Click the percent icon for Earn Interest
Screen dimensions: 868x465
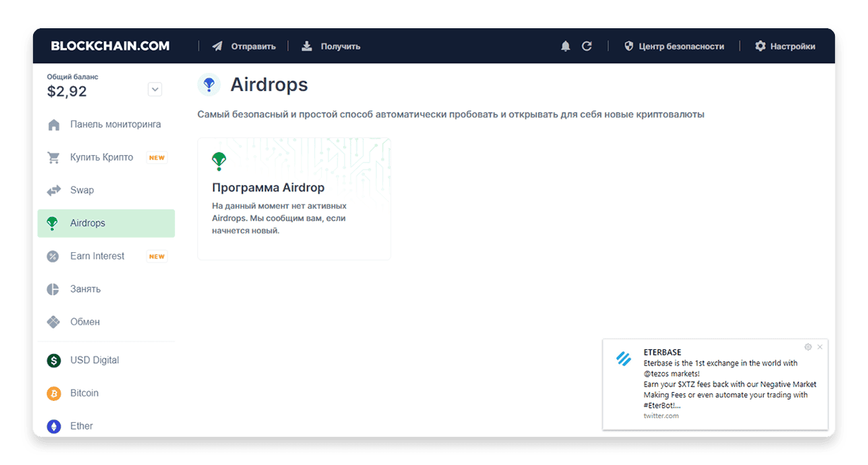tap(53, 256)
